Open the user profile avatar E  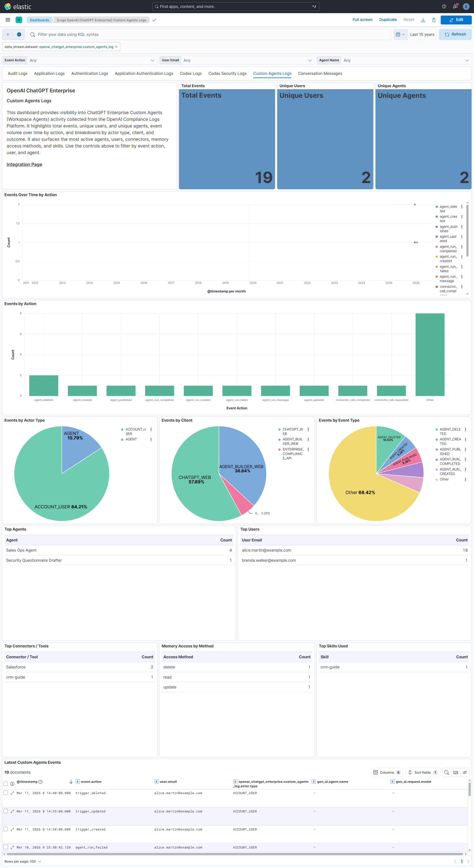point(466,6)
